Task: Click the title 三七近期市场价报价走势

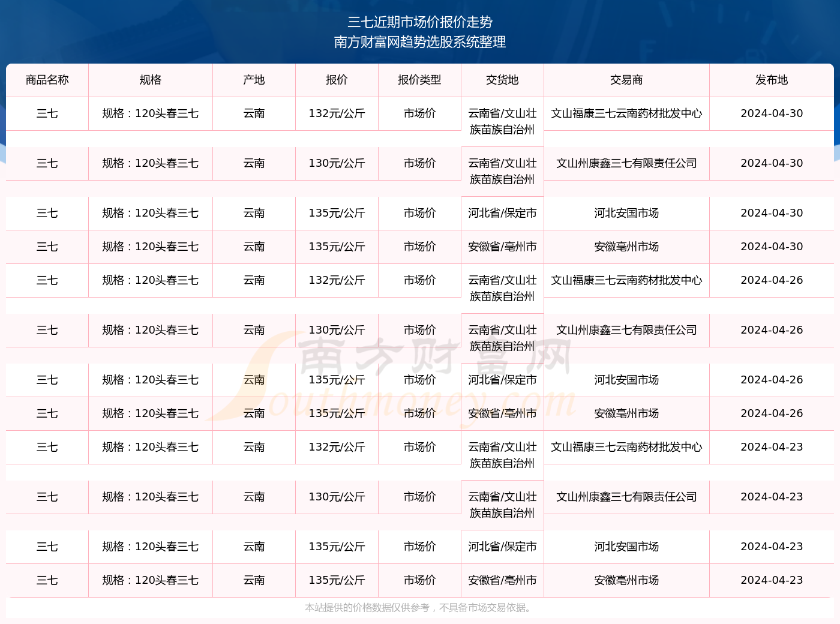Action: (420, 22)
